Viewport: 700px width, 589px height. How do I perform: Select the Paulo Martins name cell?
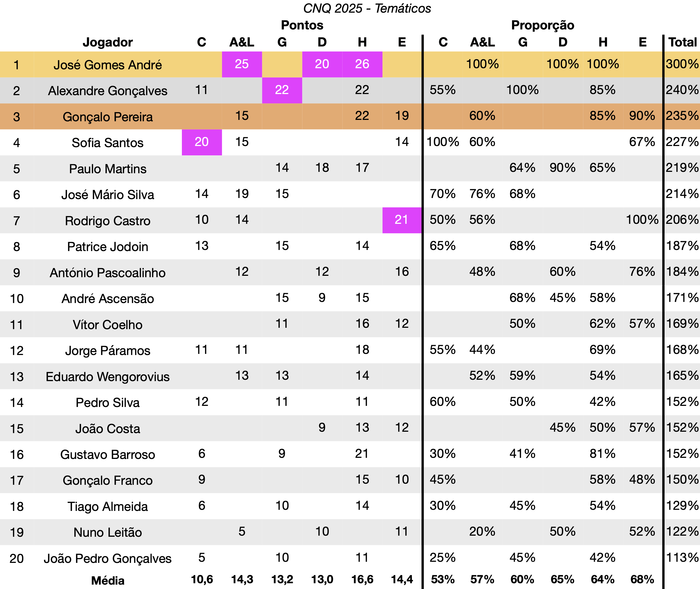tap(108, 169)
